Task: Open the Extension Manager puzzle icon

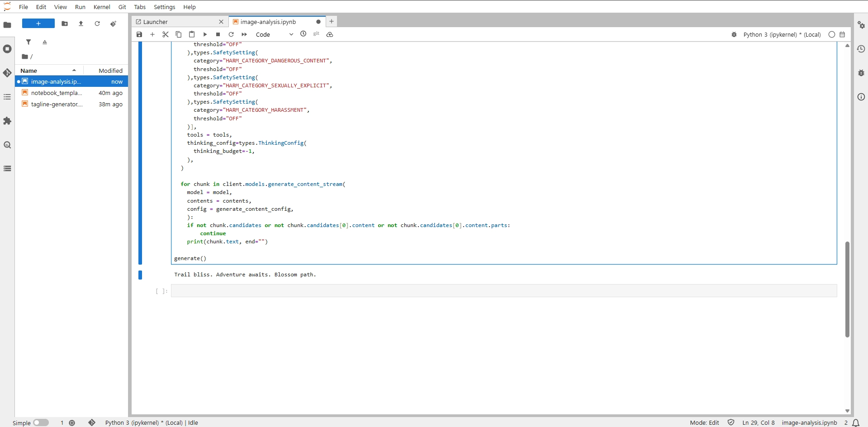Action: pos(7,121)
